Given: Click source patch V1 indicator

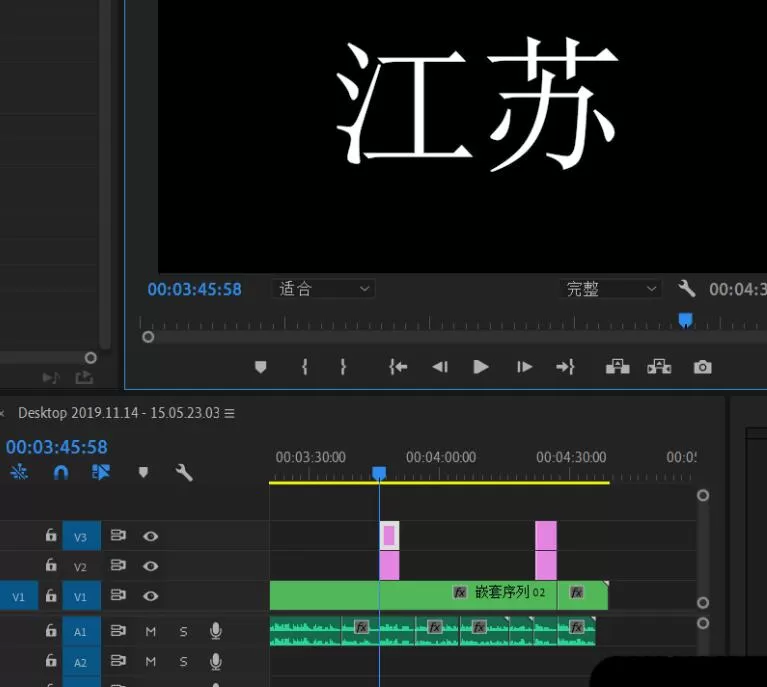Looking at the screenshot, I should pyautogui.click(x=19, y=596).
